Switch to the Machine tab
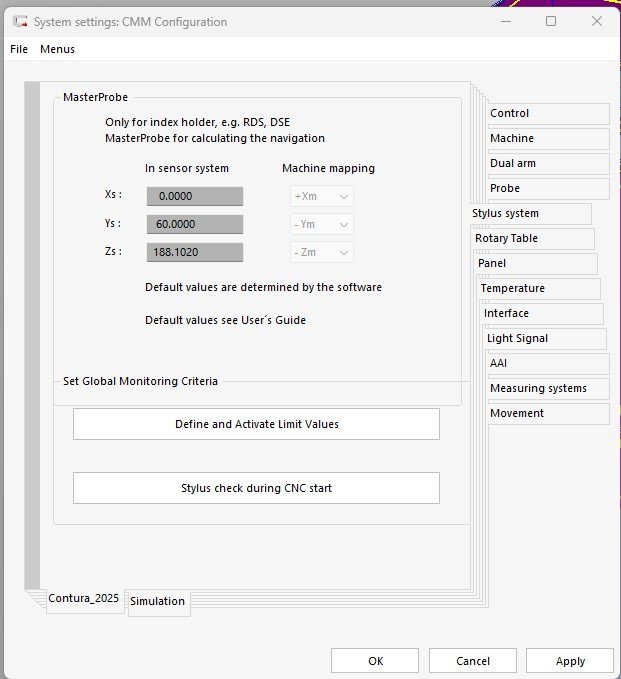Image resolution: width=621 pixels, height=679 pixels. [x=546, y=139]
